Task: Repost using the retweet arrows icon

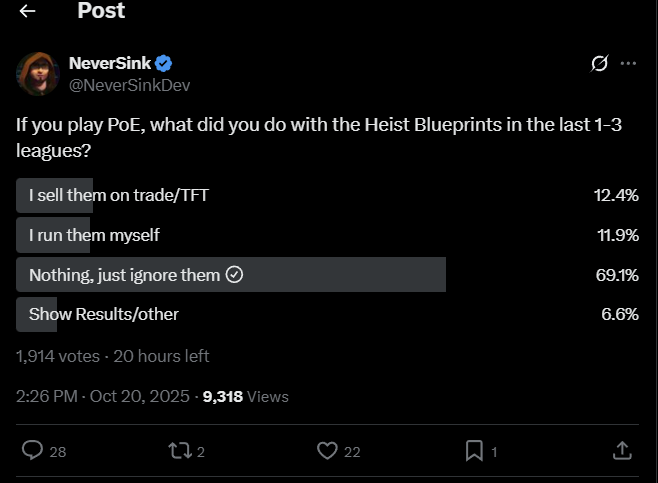Action: pyautogui.click(x=179, y=451)
